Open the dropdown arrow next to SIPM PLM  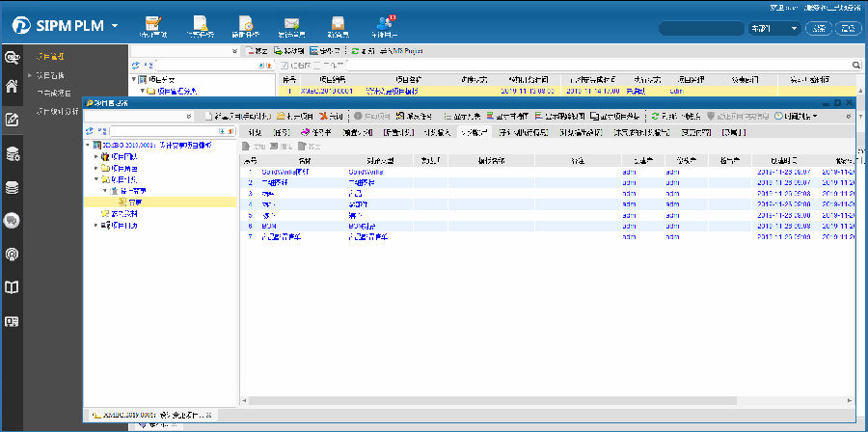(116, 25)
